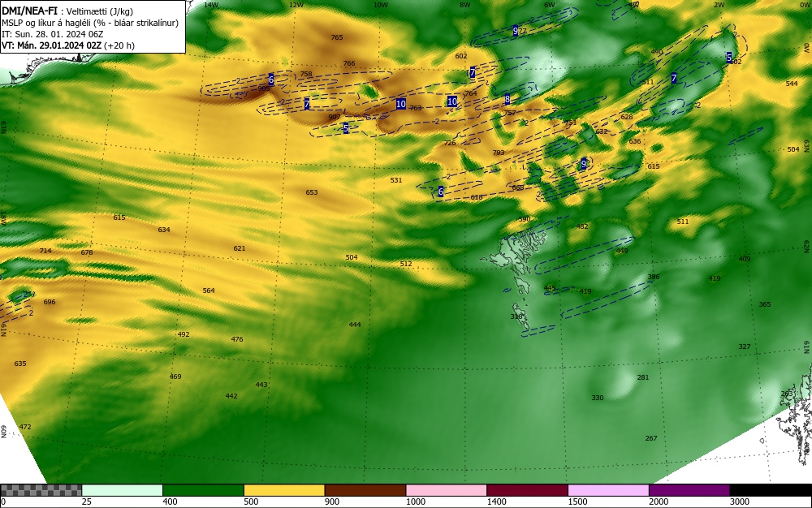Choose the black legend swatch above 3000
The image size is (812, 508).
771,490
